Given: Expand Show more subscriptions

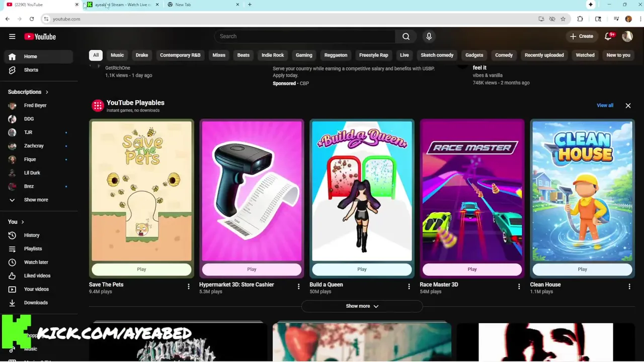Looking at the screenshot, I should click(39, 200).
